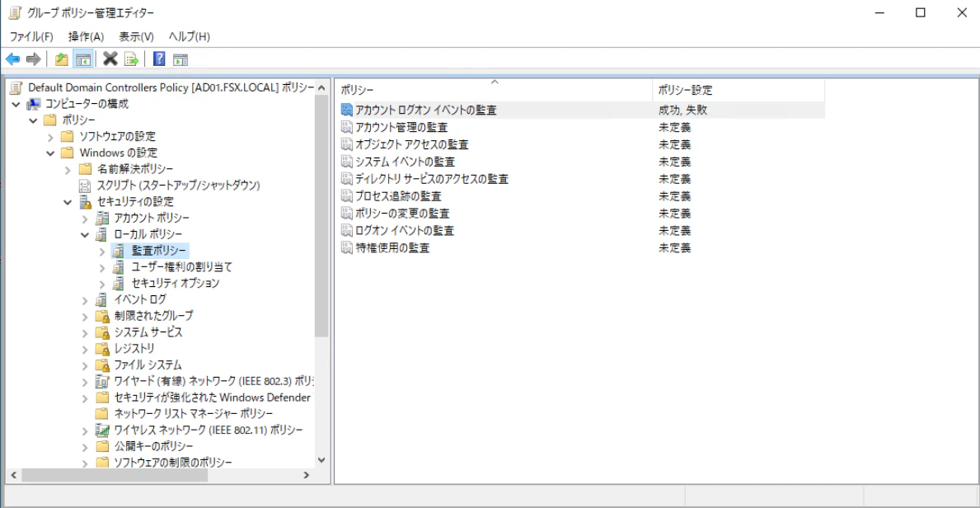Expand the 名前解決ポリシー node
This screenshot has width=980, height=508.
[68, 169]
